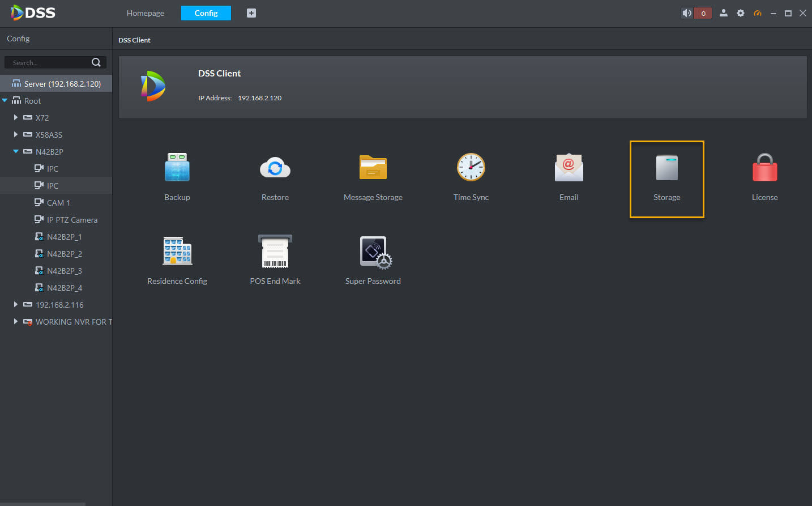Open the License lock icon

point(765,167)
